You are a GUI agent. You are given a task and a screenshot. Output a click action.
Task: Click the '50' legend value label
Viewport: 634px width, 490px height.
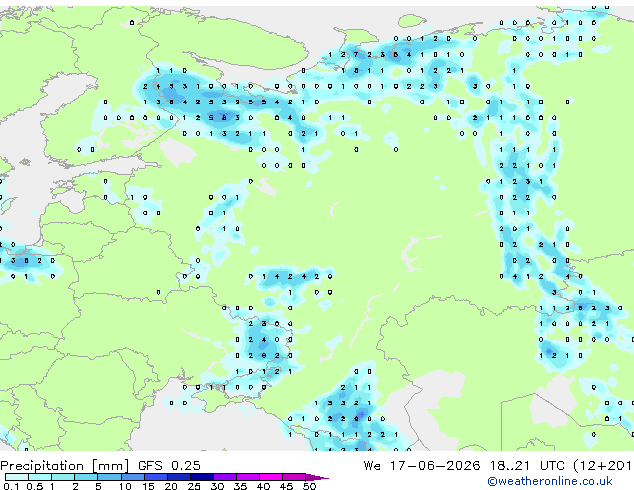pyautogui.click(x=310, y=486)
